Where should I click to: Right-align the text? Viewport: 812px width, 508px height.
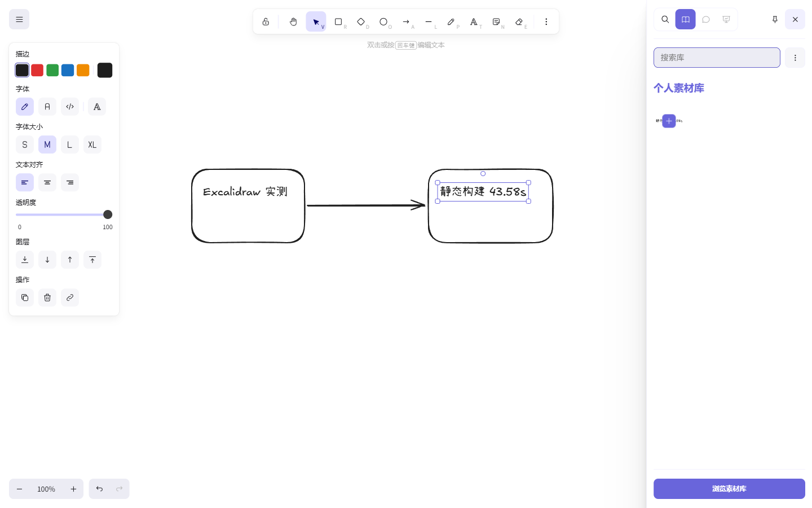tap(70, 182)
